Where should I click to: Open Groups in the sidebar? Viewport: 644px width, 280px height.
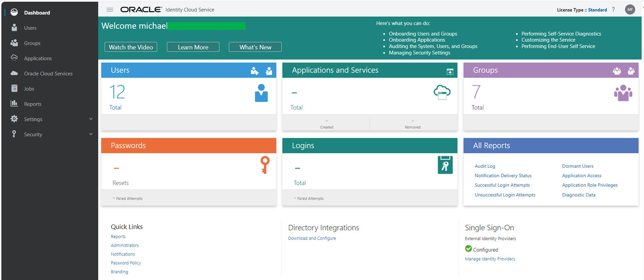pyautogui.click(x=32, y=43)
